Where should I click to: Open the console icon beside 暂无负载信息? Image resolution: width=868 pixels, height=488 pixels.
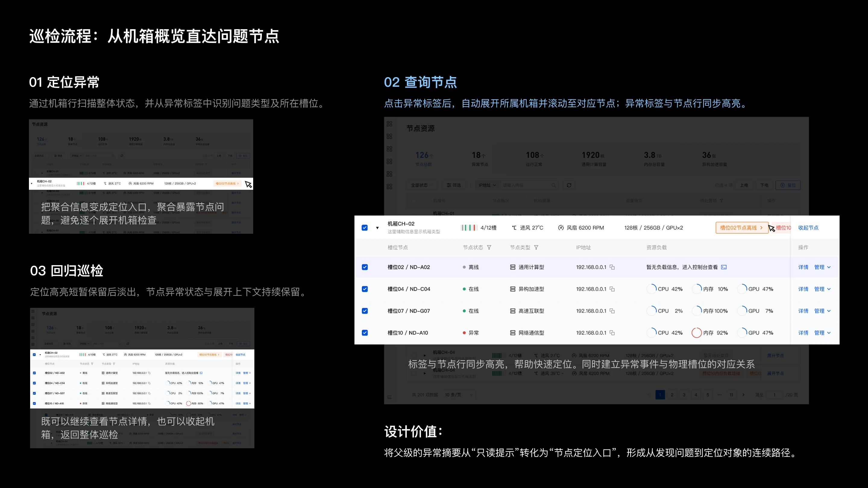724,267
